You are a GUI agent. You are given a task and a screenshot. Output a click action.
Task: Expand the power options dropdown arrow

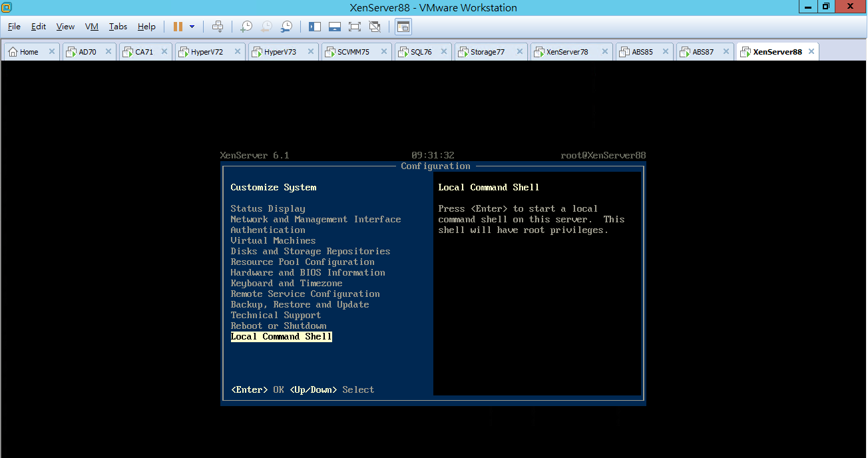[192, 27]
